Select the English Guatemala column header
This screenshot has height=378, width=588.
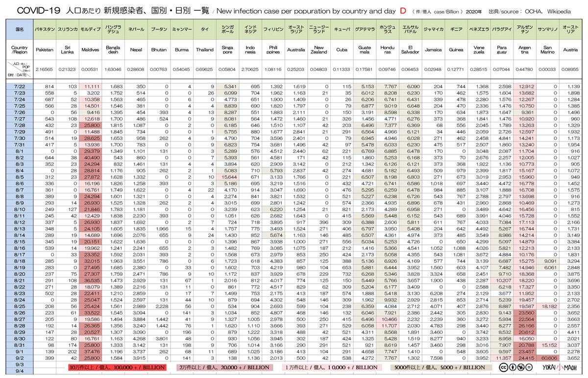pos(364,49)
